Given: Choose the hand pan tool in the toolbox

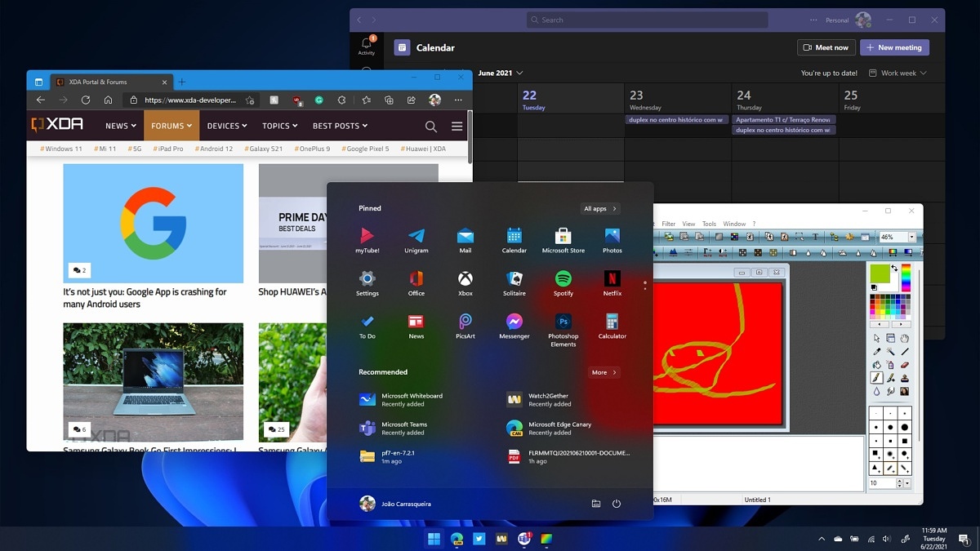Looking at the screenshot, I should (904, 338).
